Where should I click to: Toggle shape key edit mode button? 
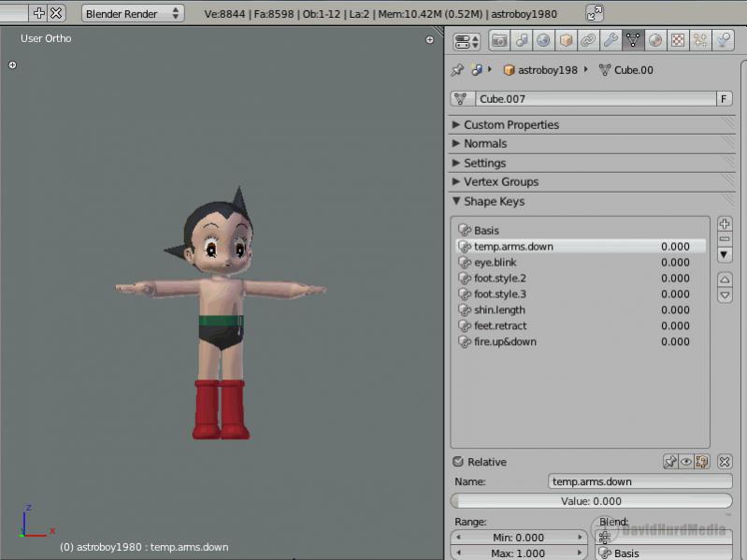click(702, 462)
